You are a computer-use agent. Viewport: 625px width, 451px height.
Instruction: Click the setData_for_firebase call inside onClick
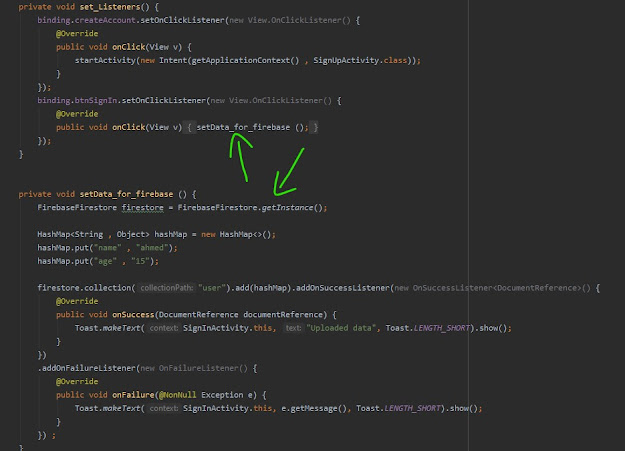[243, 127]
